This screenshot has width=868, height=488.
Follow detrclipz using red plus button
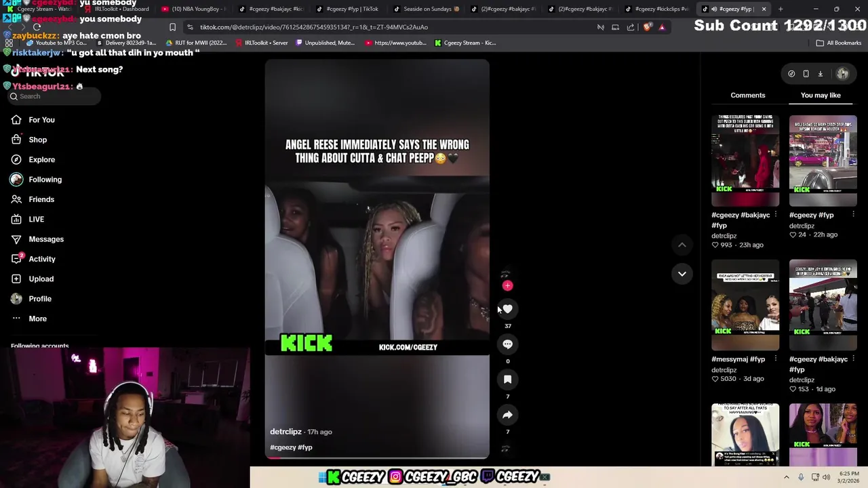coord(507,286)
